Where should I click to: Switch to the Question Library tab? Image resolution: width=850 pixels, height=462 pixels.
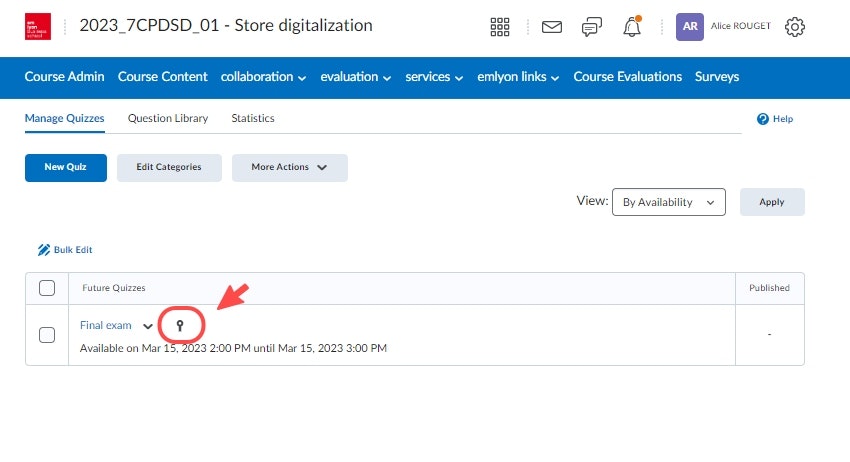(x=168, y=118)
